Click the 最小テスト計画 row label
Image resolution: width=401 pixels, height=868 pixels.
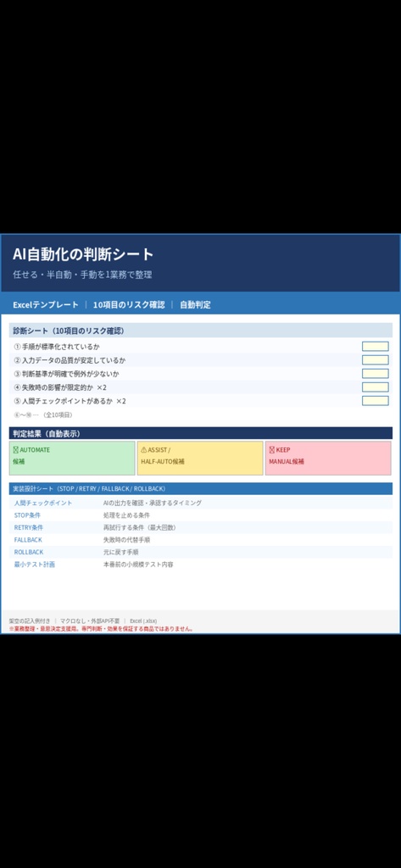point(35,565)
